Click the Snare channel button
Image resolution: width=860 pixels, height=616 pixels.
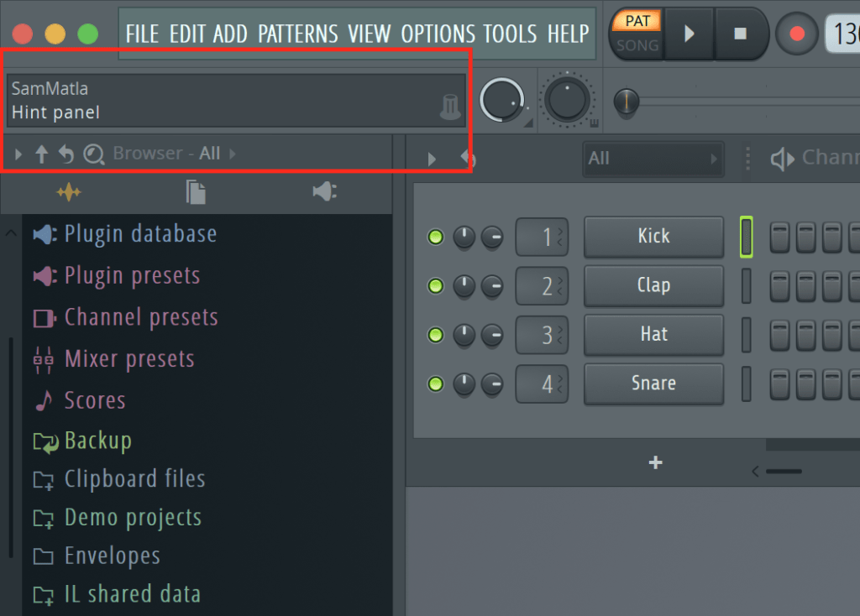pyautogui.click(x=653, y=384)
